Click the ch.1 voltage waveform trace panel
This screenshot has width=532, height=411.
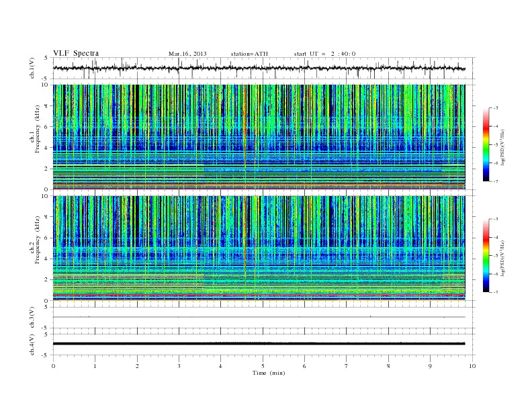(x=264, y=68)
